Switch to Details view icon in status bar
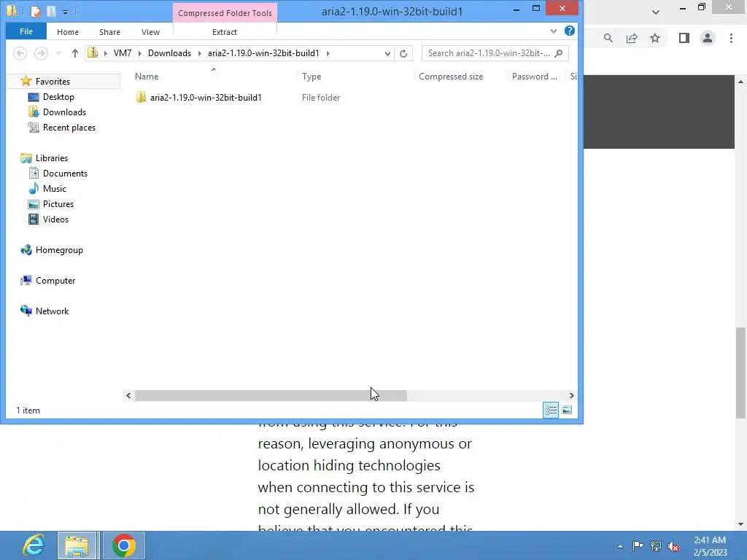The width and height of the screenshot is (747, 560). (x=551, y=410)
